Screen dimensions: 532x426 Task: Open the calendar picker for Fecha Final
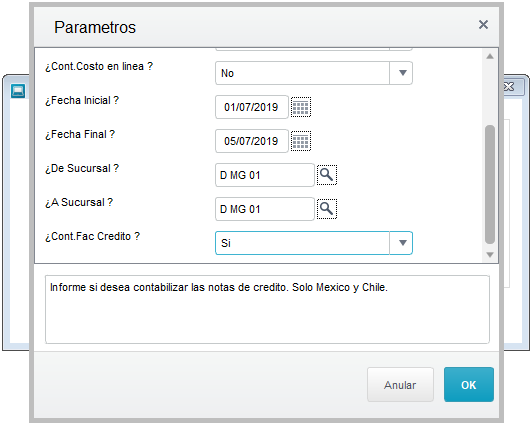click(x=301, y=141)
